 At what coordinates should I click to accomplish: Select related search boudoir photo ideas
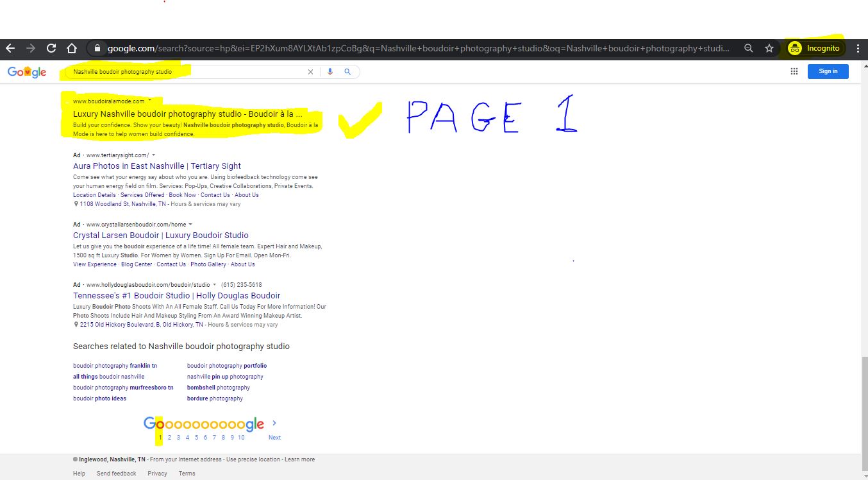click(99, 399)
